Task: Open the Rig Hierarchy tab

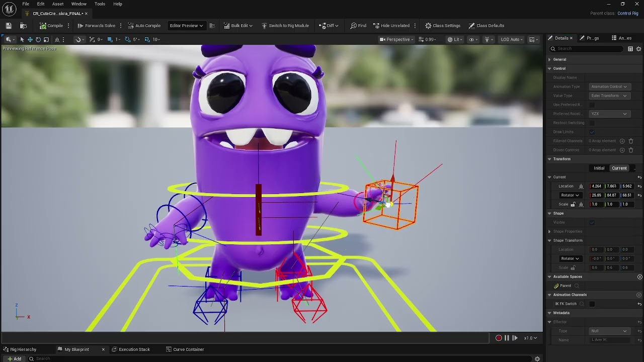Action: [x=20, y=349]
